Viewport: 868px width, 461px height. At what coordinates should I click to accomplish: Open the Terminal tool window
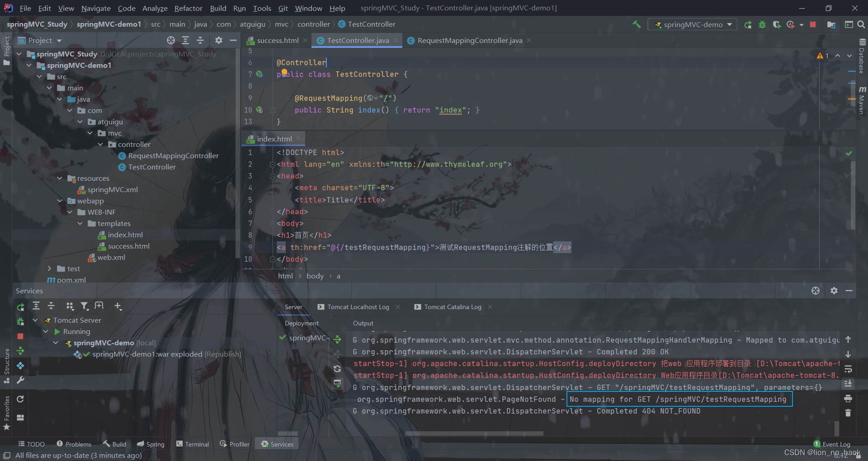[193, 444]
